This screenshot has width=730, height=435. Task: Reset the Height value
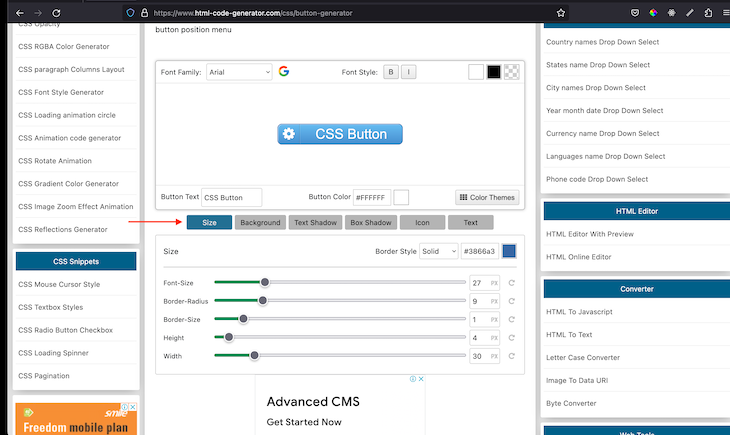tap(512, 338)
